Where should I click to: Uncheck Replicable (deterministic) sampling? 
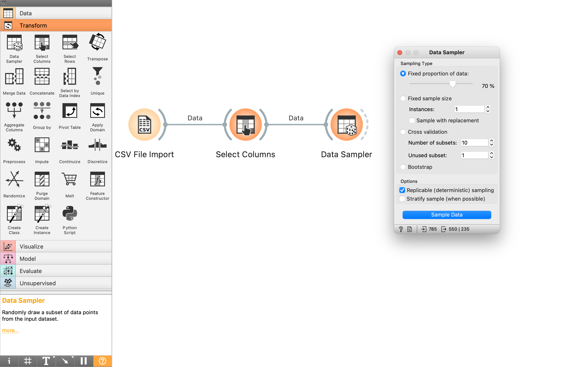click(x=402, y=190)
